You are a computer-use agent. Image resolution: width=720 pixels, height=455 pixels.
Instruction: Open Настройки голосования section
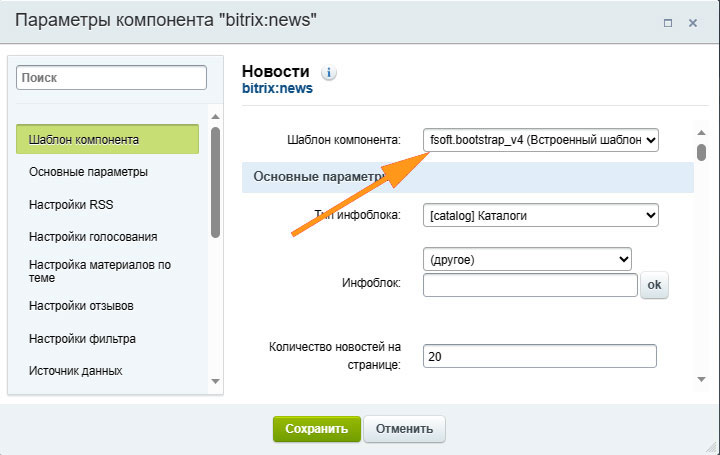(x=93, y=238)
